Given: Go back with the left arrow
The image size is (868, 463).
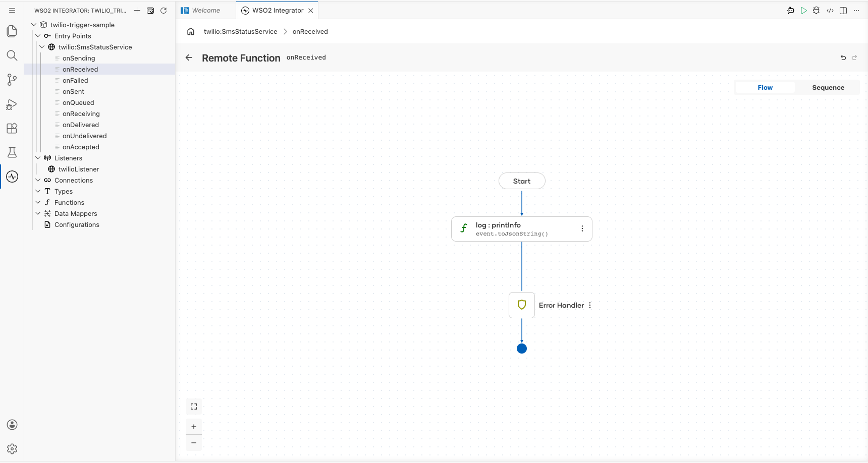Looking at the screenshot, I should tap(189, 57).
